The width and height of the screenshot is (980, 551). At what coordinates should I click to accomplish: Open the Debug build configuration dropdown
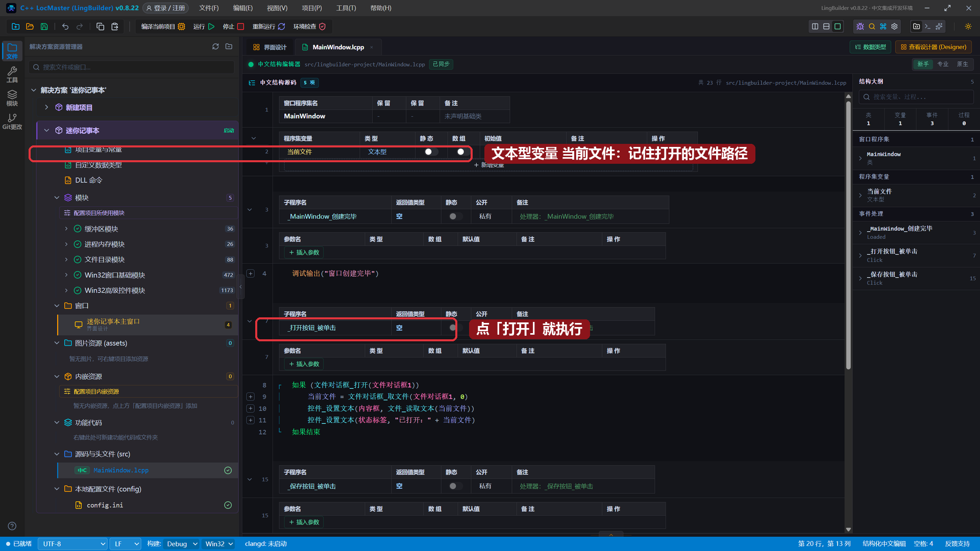[x=182, y=544]
